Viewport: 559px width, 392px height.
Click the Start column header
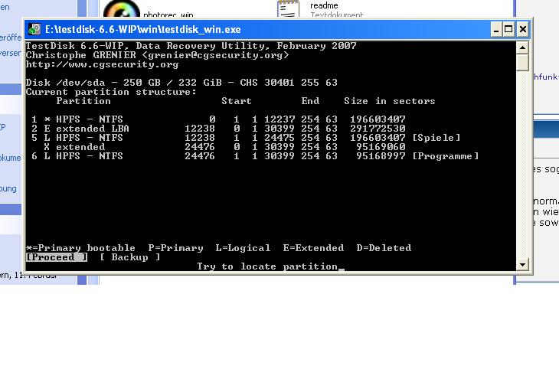tap(237, 101)
